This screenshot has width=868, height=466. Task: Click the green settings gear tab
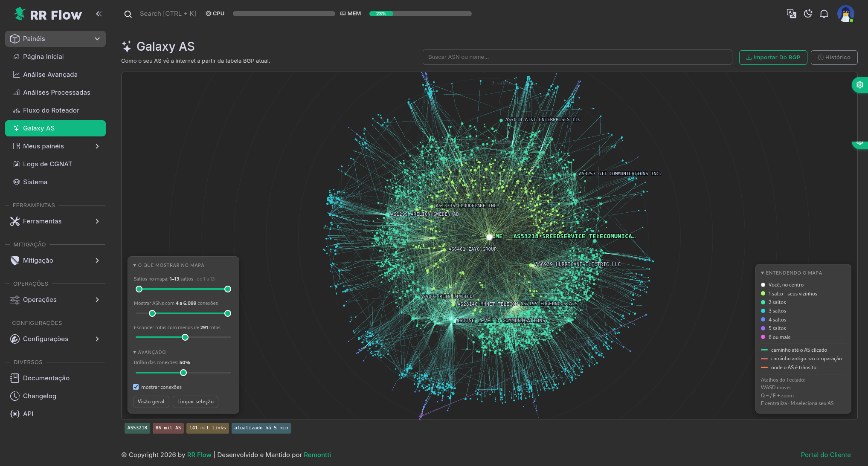(x=860, y=85)
